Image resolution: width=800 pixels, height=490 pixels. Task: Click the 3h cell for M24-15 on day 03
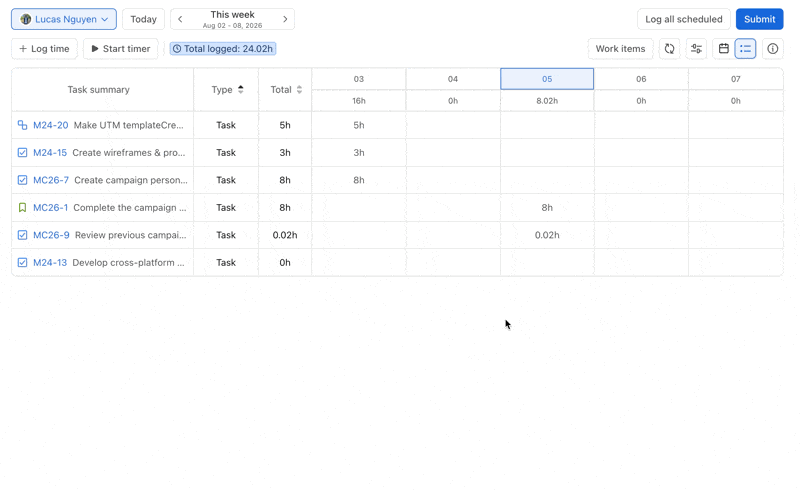pyautogui.click(x=359, y=153)
